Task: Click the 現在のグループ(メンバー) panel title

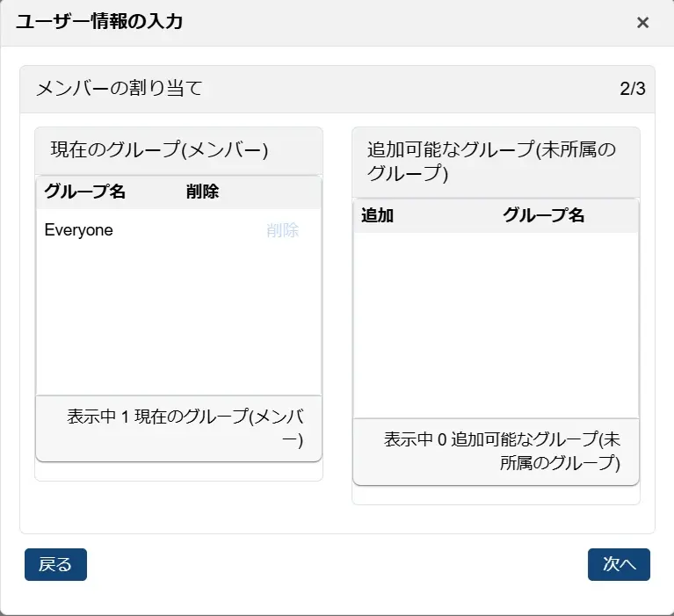Action: (x=159, y=150)
